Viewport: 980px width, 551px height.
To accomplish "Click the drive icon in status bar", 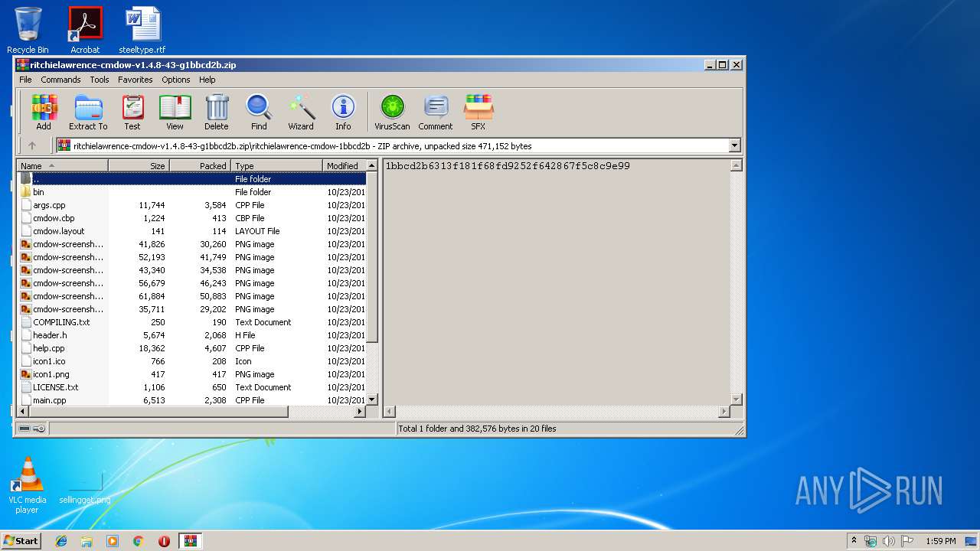I will pyautogui.click(x=24, y=429).
